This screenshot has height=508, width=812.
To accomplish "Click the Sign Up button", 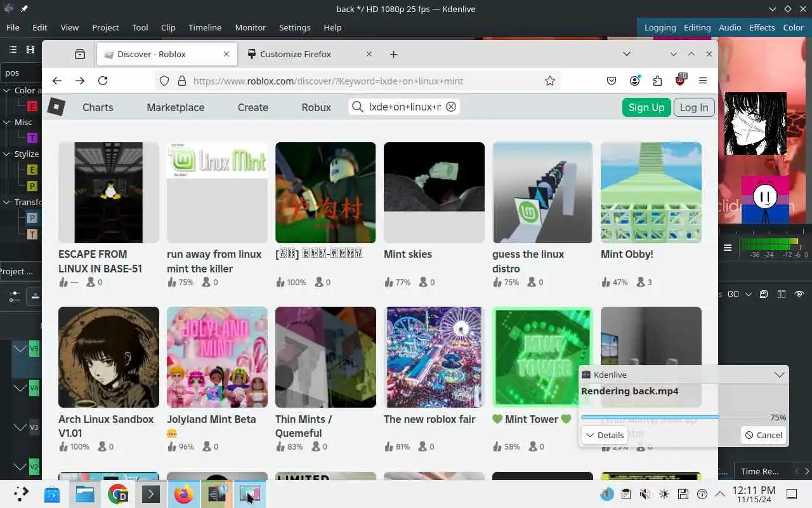I will point(646,107).
